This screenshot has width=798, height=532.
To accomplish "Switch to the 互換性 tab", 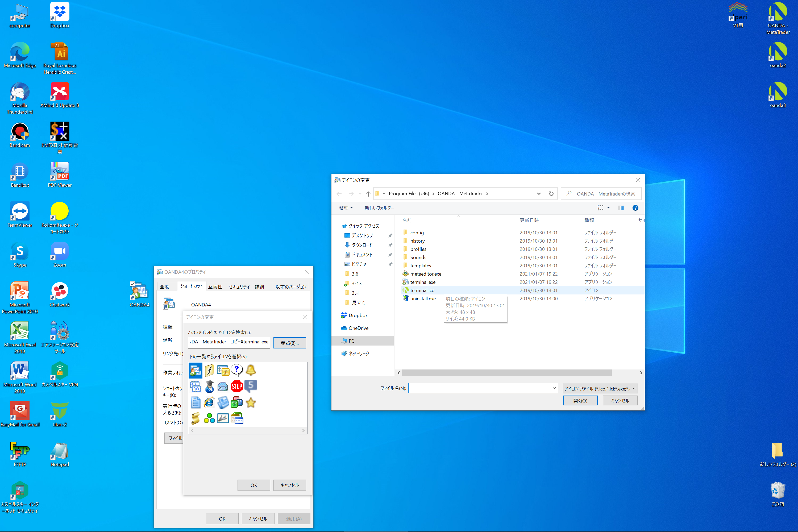I will [x=215, y=287].
